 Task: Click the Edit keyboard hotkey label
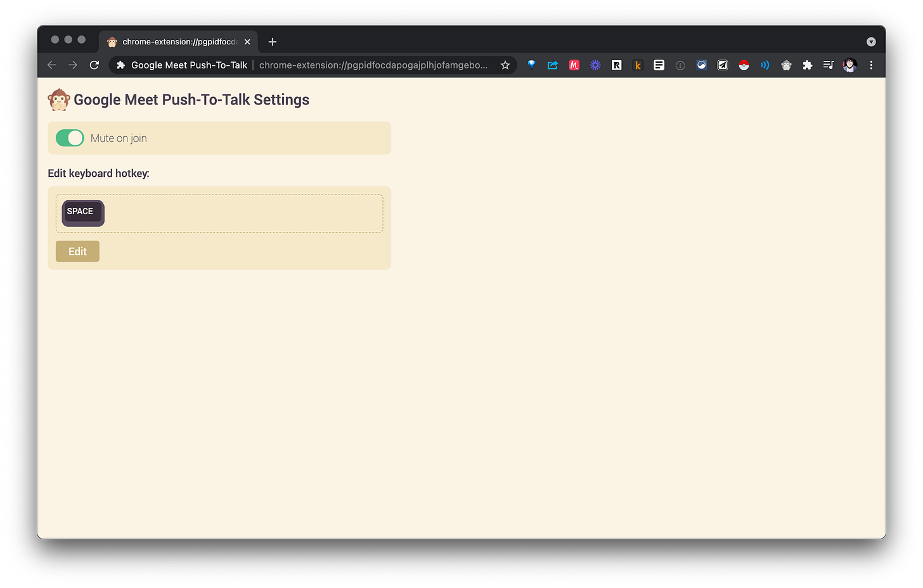(x=99, y=174)
